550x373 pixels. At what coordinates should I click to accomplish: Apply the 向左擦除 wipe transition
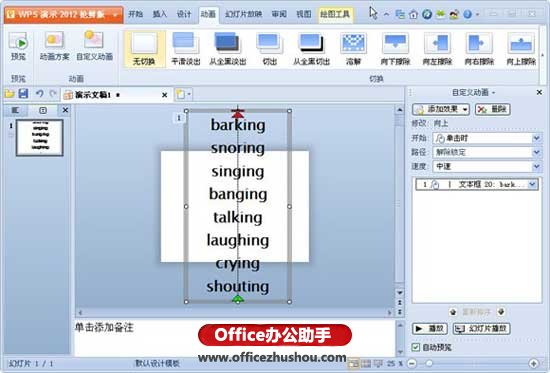[x=437, y=49]
